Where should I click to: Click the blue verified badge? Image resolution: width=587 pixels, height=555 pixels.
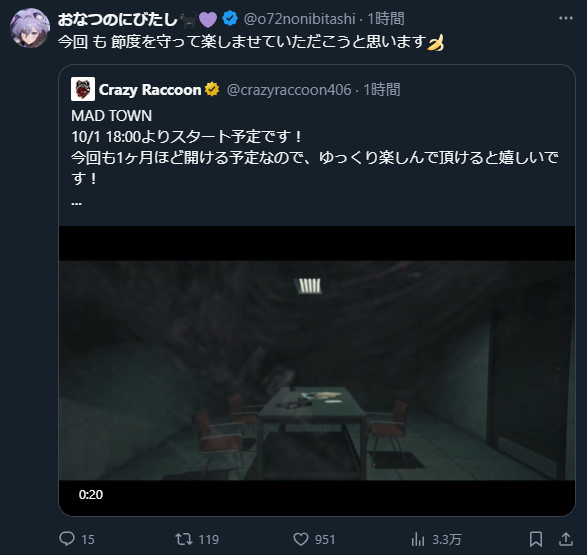coord(230,18)
